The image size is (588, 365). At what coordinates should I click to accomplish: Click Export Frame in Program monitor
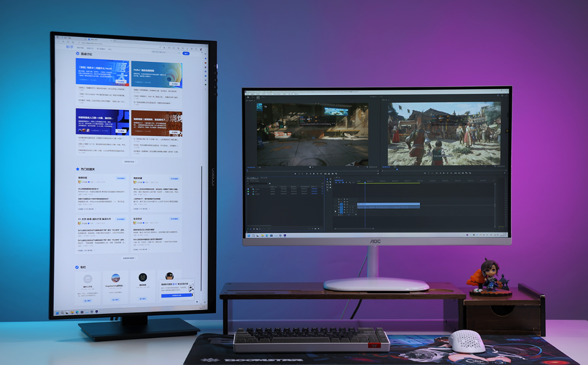[x=463, y=173]
